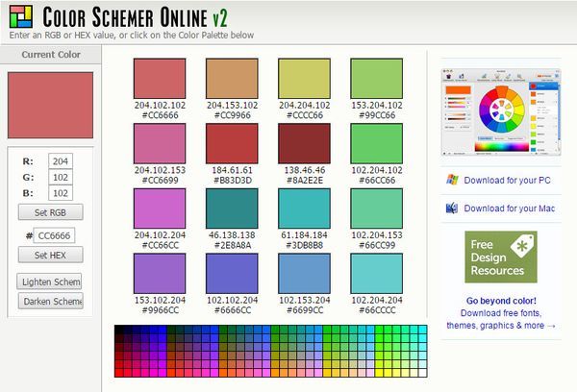This screenshot has width=577, height=392.
Task: Pick the #CC6699 pink swatch
Action: [160, 143]
